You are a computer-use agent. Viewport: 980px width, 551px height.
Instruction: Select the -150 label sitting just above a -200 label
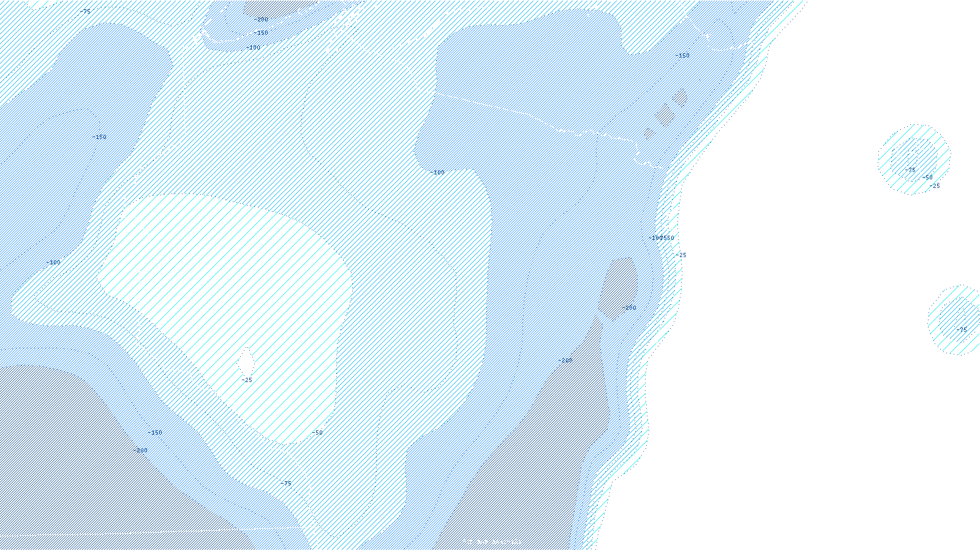pos(155,433)
